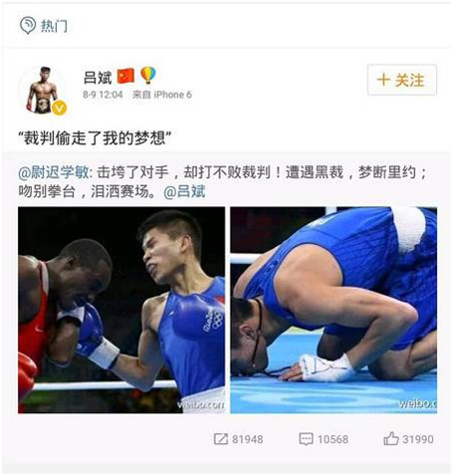This screenshot has width=453, height=476.
Task: Click the comment count 10568
Action: pos(333,439)
